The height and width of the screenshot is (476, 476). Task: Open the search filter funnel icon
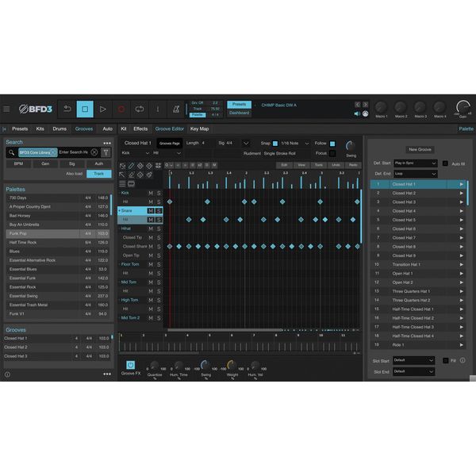tap(106, 152)
